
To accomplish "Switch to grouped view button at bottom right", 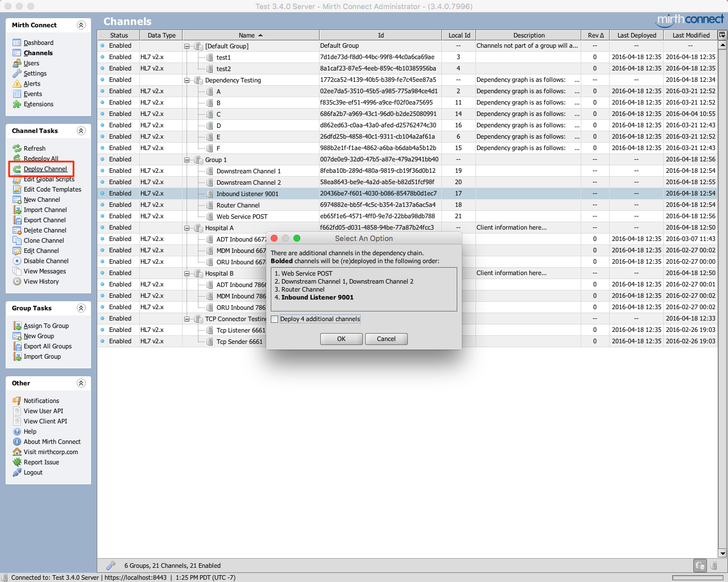I will (700, 566).
